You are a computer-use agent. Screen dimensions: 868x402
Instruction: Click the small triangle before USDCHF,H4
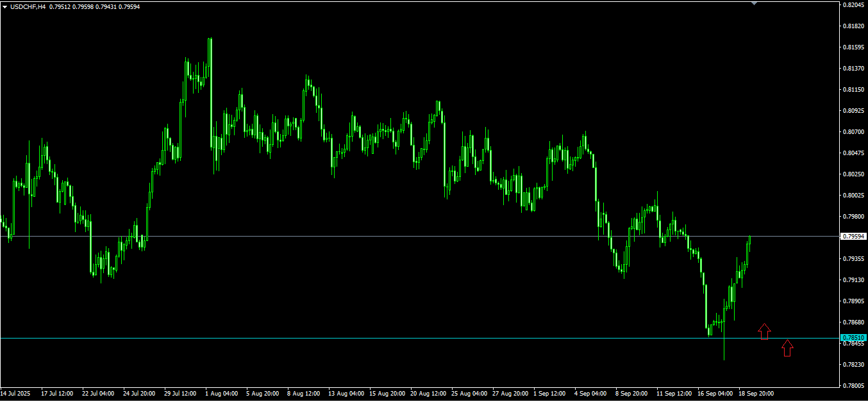(5, 6)
